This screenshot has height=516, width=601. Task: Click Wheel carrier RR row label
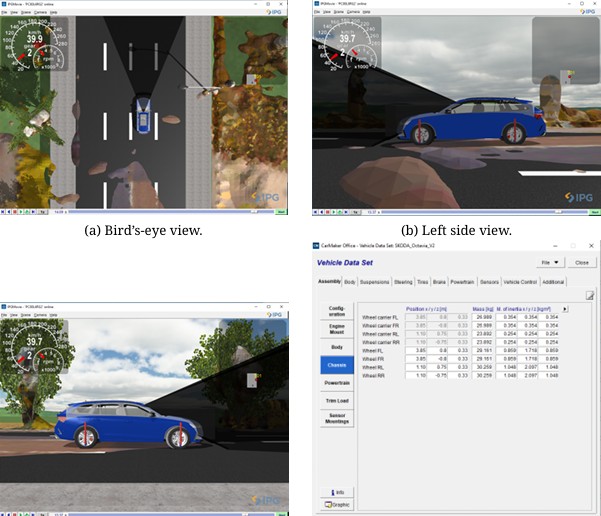click(381, 342)
